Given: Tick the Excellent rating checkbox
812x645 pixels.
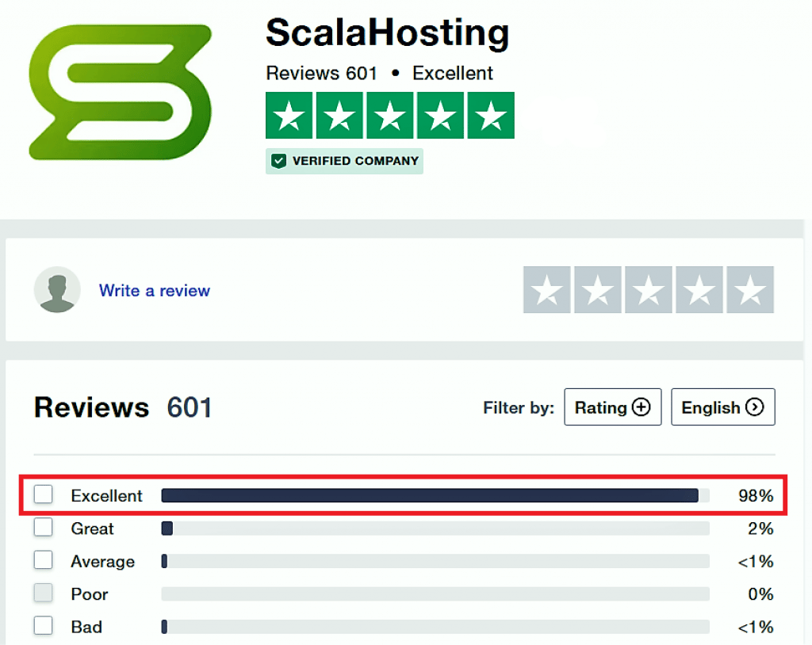Looking at the screenshot, I should [44, 494].
